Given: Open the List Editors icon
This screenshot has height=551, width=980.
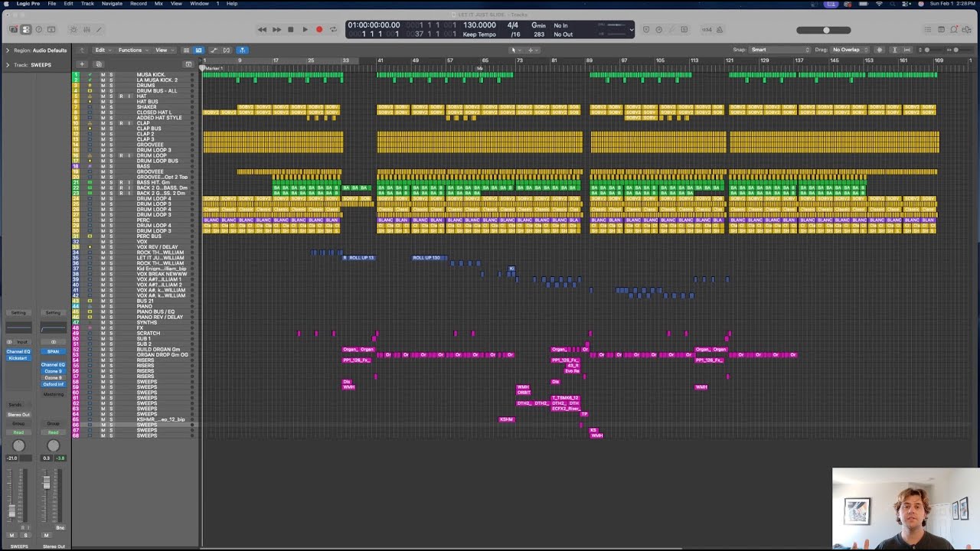Looking at the screenshot, I should [x=928, y=30].
